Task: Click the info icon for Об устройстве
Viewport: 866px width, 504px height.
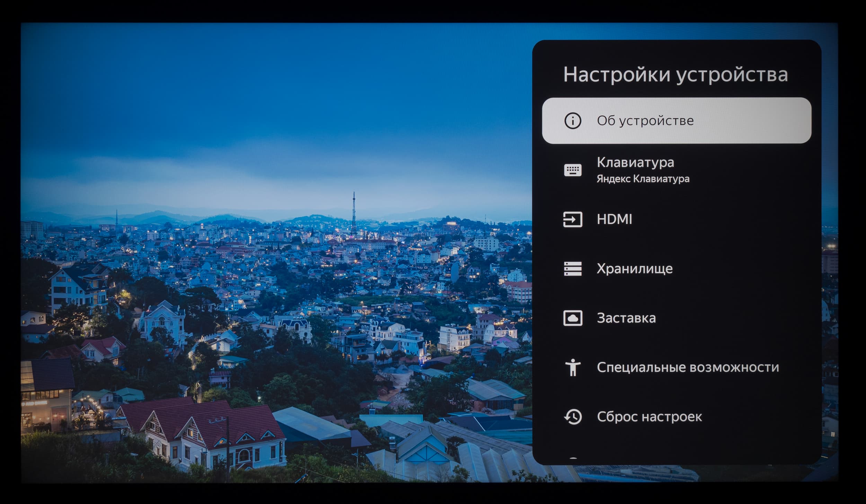Action: coord(573,121)
